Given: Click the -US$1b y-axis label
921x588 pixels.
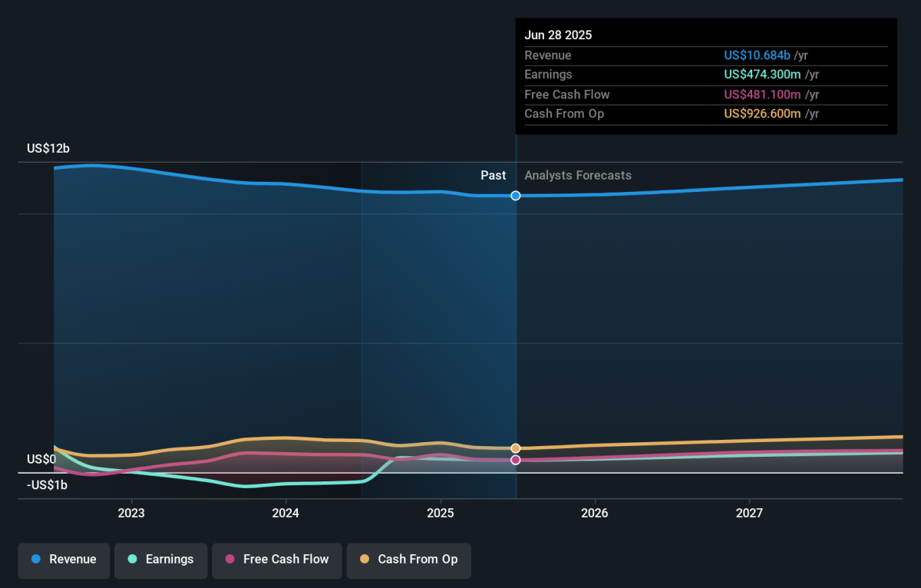Looking at the screenshot, I should pyautogui.click(x=46, y=485).
